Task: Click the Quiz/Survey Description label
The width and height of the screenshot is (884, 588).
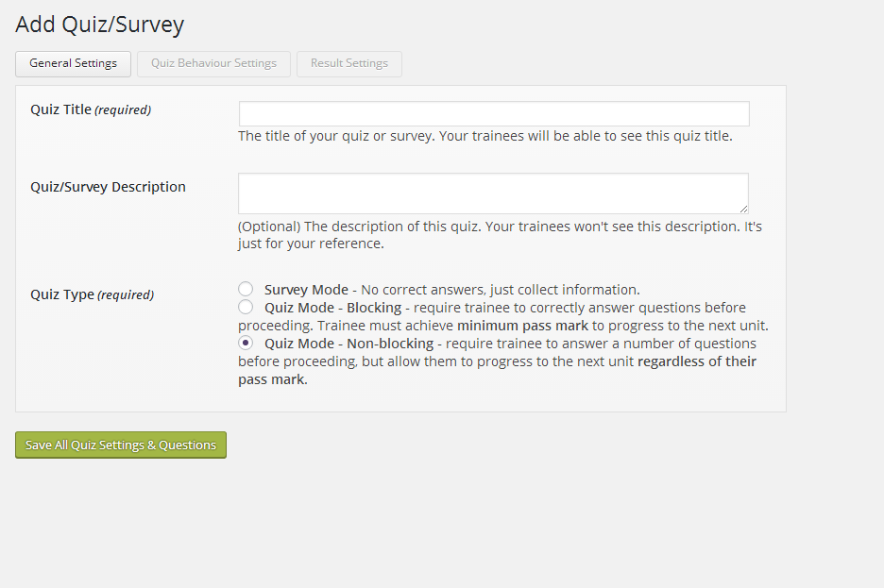Action: [x=108, y=187]
